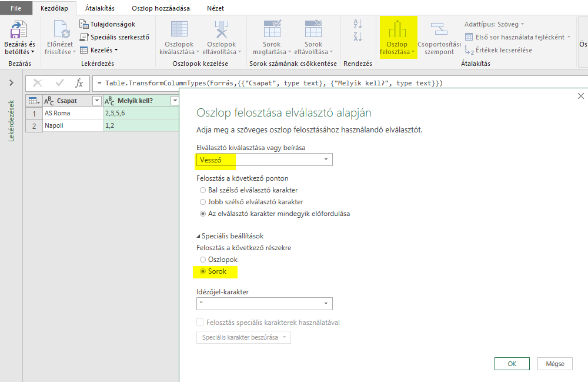Select the Napoli cell

[x=73, y=125]
